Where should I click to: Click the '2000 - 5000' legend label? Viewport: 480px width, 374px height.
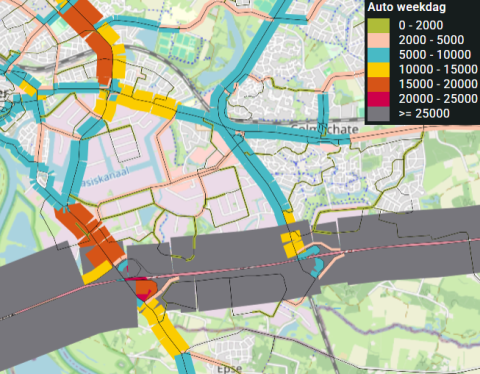click(431, 40)
